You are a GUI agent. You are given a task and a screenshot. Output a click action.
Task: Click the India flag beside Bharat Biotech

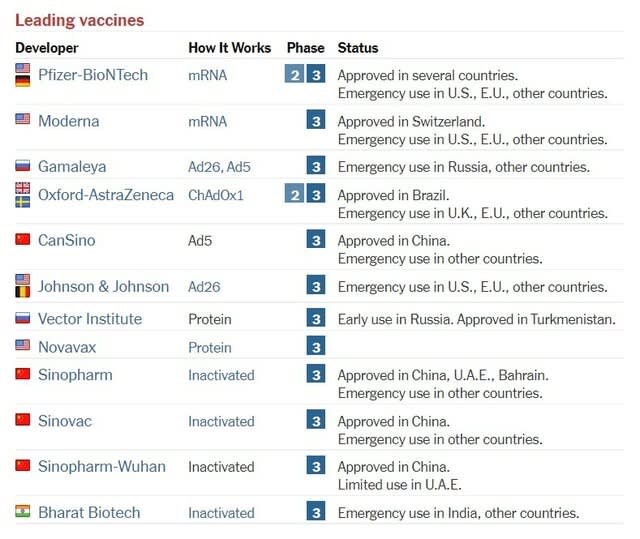click(x=23, y=512)
